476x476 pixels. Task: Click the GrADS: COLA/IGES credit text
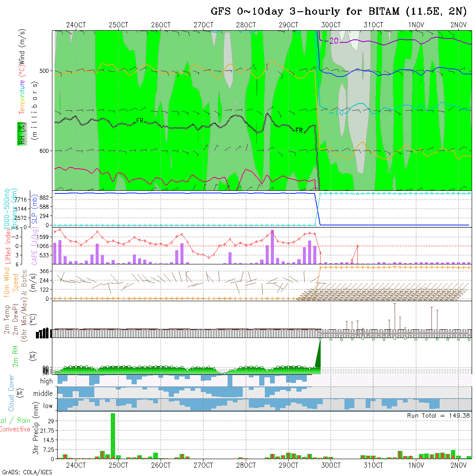point(27,472)
